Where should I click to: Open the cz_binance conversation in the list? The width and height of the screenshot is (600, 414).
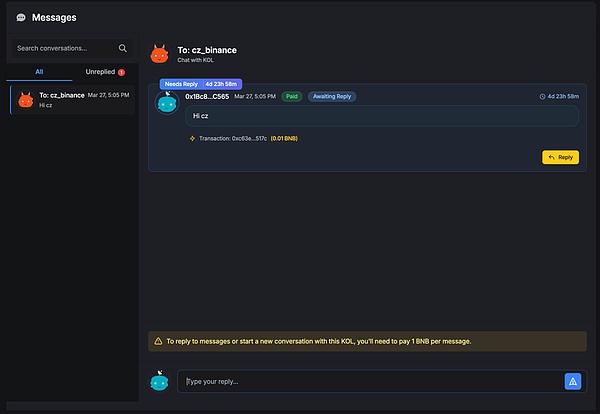click(71, 100)
